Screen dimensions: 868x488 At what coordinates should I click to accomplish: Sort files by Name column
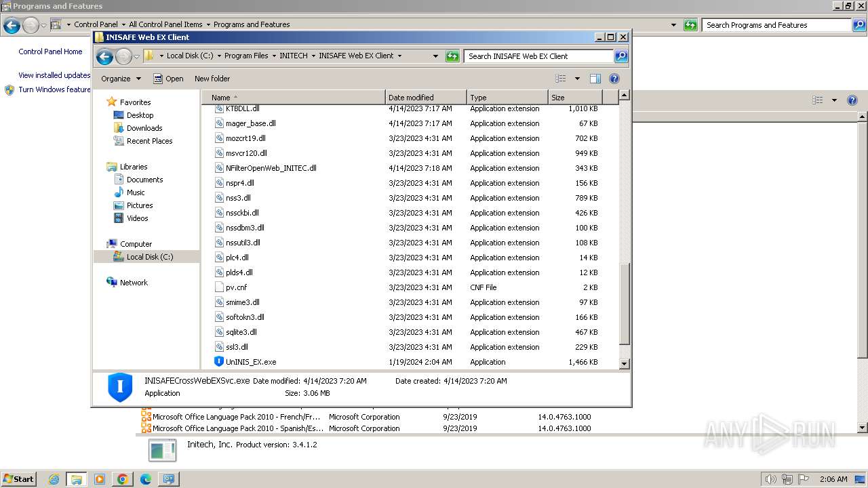tap(294, 98)
